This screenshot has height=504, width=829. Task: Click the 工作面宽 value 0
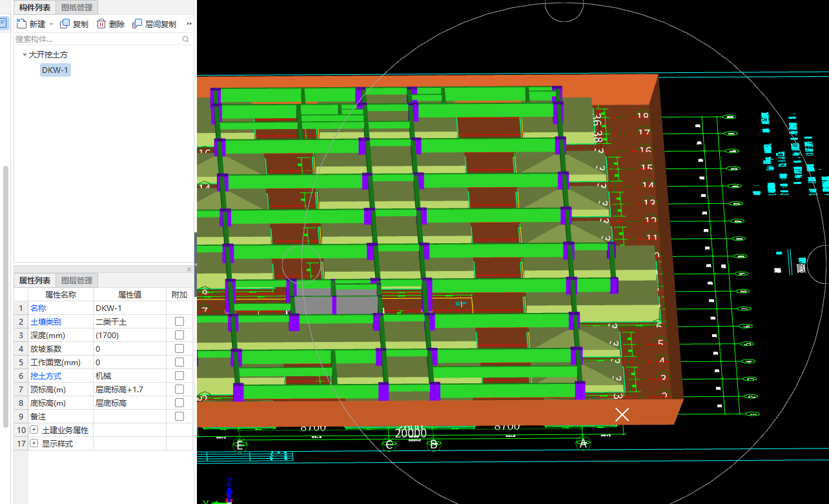(x=130, y=362)
